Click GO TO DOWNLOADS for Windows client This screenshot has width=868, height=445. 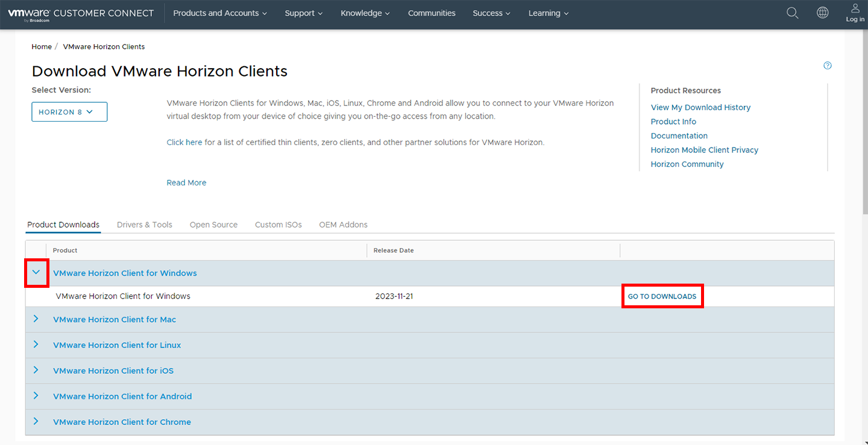click(662, 296)
